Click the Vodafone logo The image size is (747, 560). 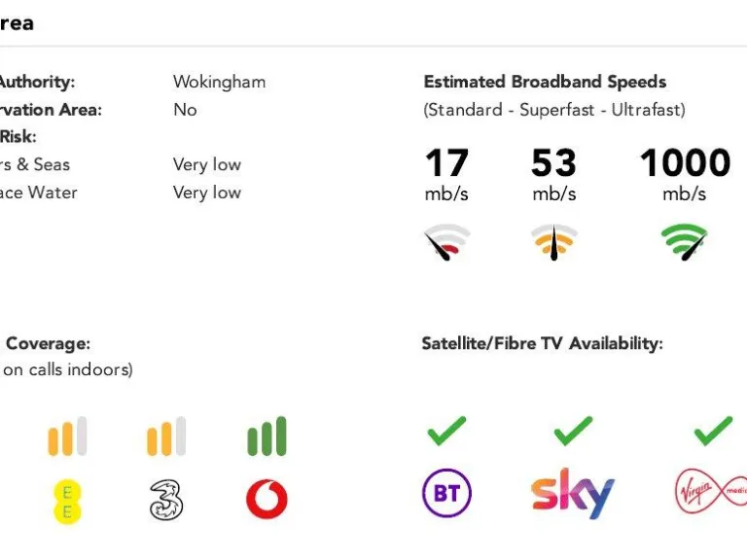(267, 500)
